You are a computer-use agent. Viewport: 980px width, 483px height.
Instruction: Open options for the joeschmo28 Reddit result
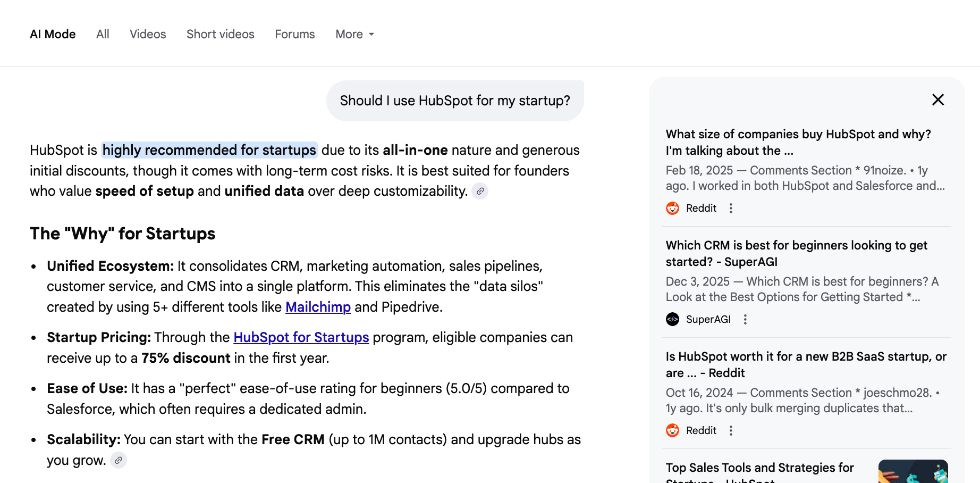pyautogui.click(x=731, y=430)
